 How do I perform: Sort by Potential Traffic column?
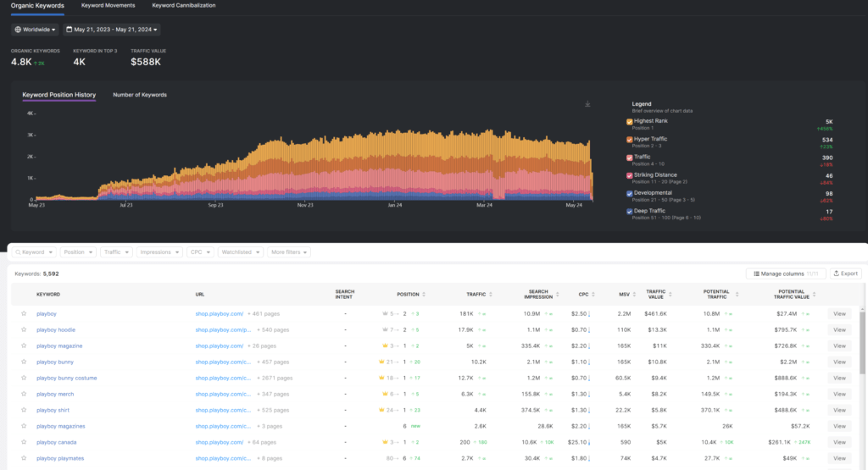coord(737,295)
